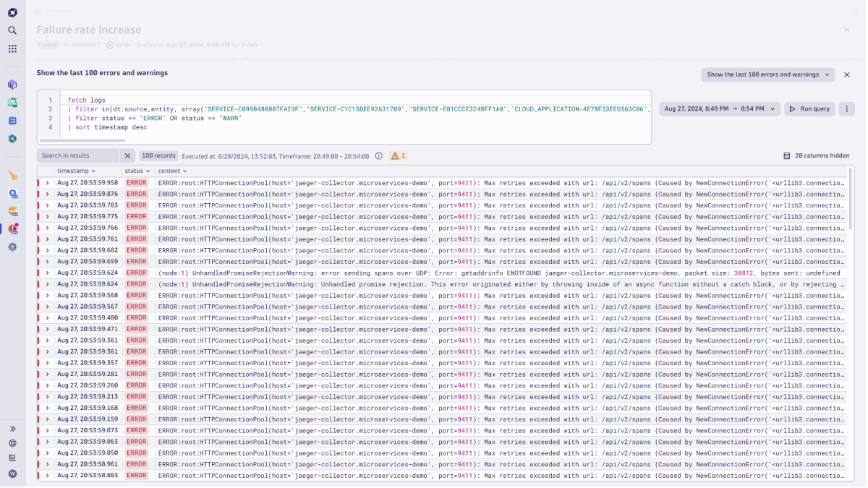Expand the sidebar using the double chevron

12,428
